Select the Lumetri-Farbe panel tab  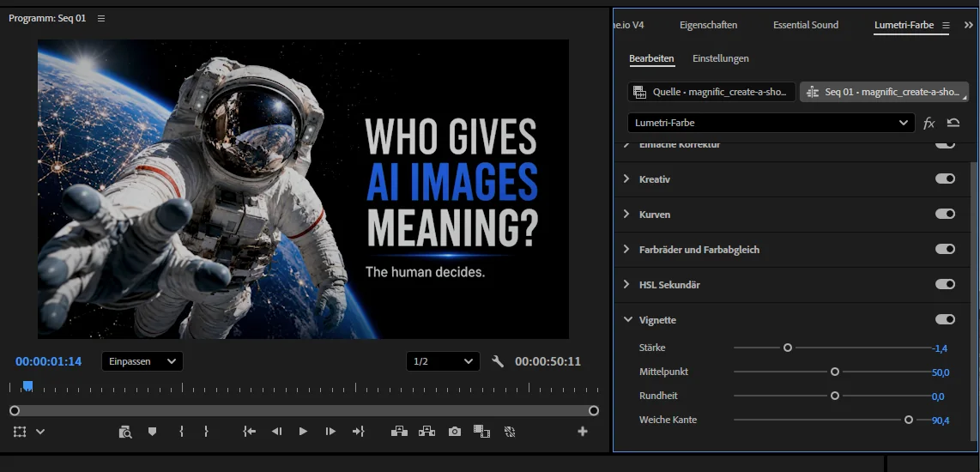904,25
